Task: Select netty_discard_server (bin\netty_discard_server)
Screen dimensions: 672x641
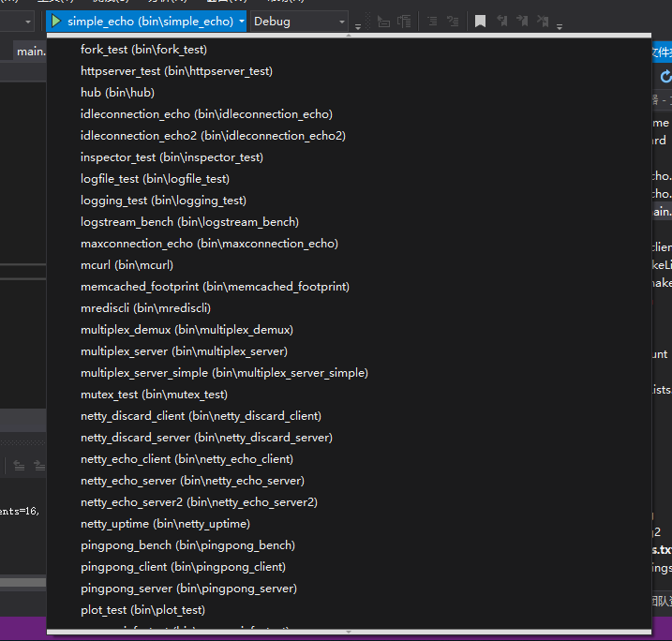Action: pyautogui.click(x=349, y=438)
